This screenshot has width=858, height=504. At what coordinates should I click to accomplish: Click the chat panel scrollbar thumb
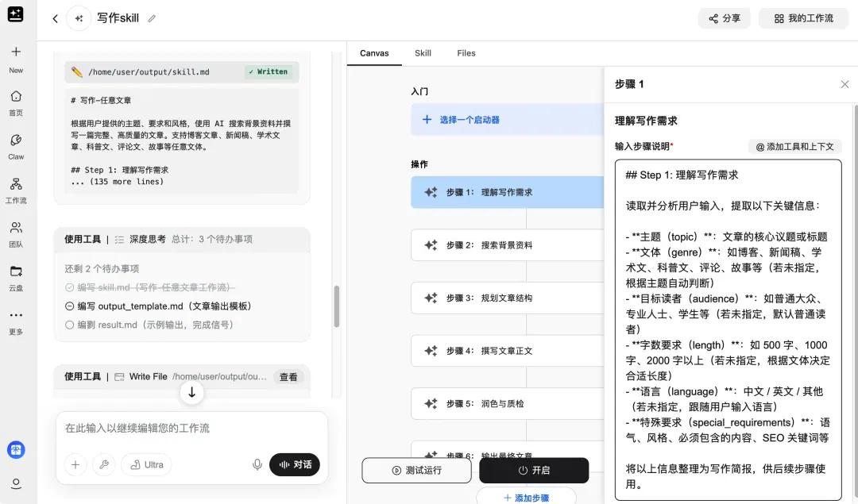pyautogui.click(x=337, y=306)
